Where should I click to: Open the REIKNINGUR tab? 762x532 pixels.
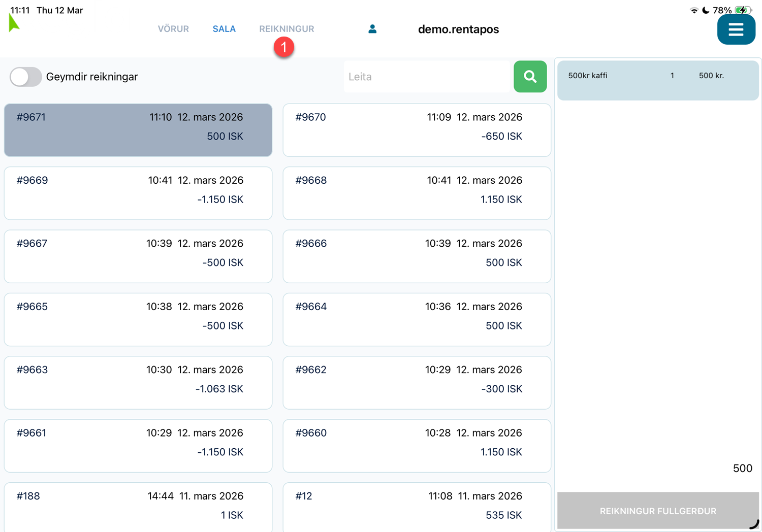tap(287, 29)
